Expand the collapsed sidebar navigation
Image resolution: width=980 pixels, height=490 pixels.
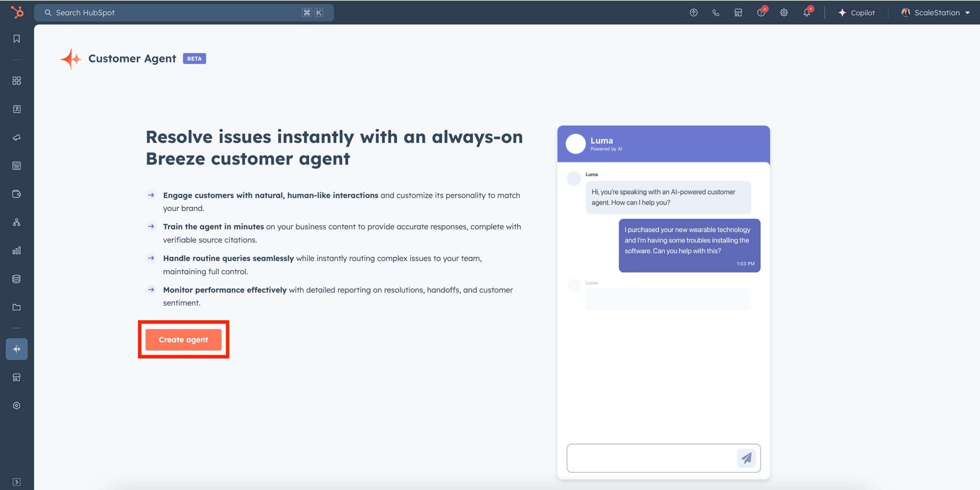point(16,482)
